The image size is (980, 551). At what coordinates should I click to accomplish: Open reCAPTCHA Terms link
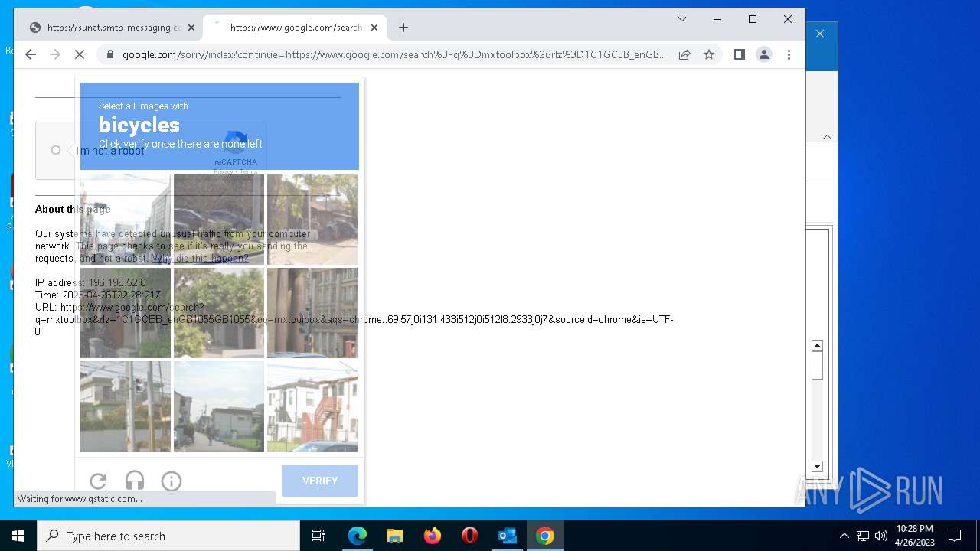pyautogui.click(x=249, y=171)
